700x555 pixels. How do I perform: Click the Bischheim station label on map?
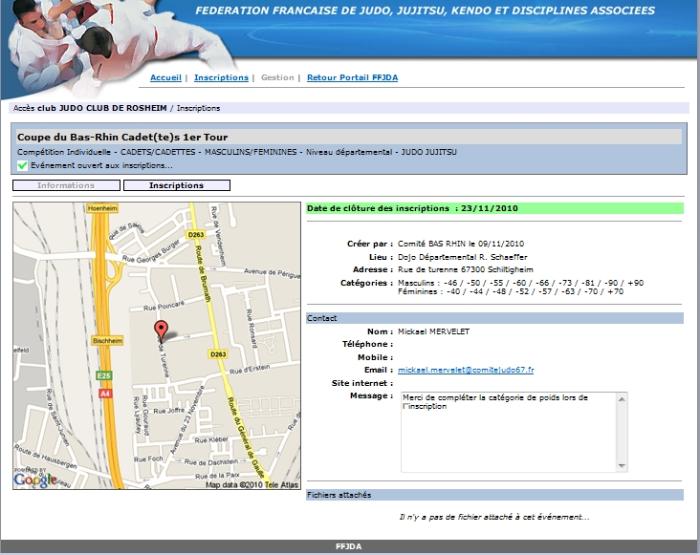(106, 340)
